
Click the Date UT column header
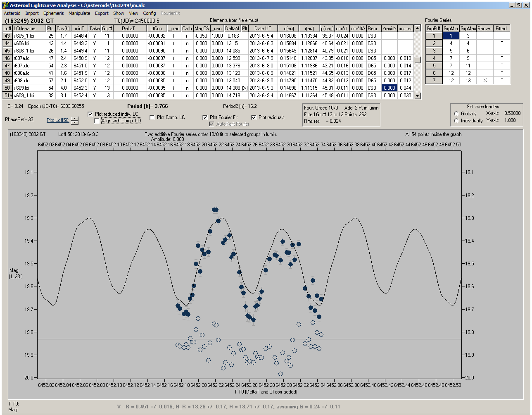pyautogui.click(x=263, y=29)
